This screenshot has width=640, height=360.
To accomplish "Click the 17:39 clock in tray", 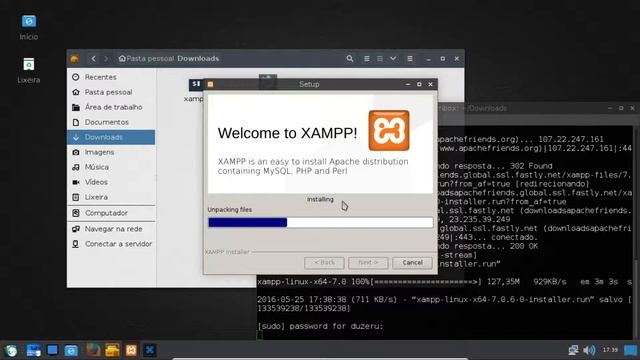I will coord(610,350).
